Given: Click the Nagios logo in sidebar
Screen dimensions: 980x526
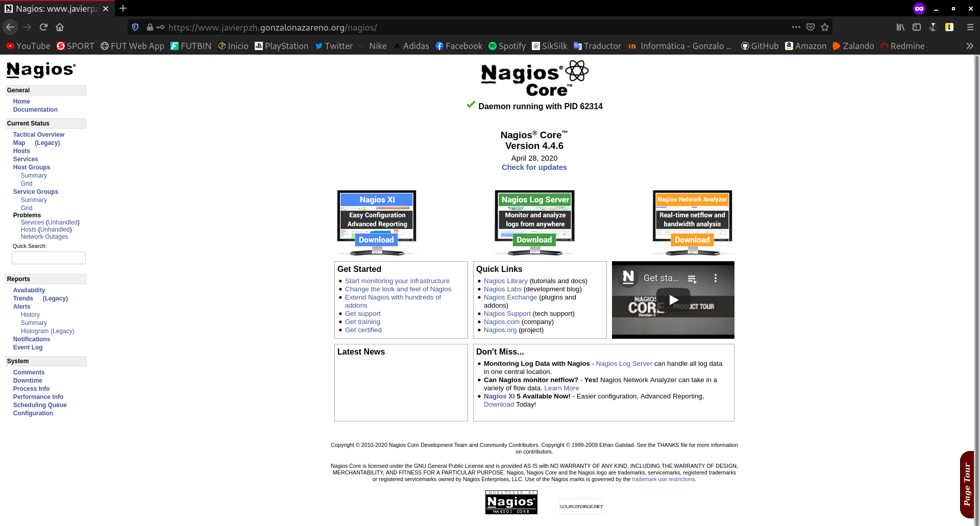Looking at the screenshot, I should click(41, 69).
